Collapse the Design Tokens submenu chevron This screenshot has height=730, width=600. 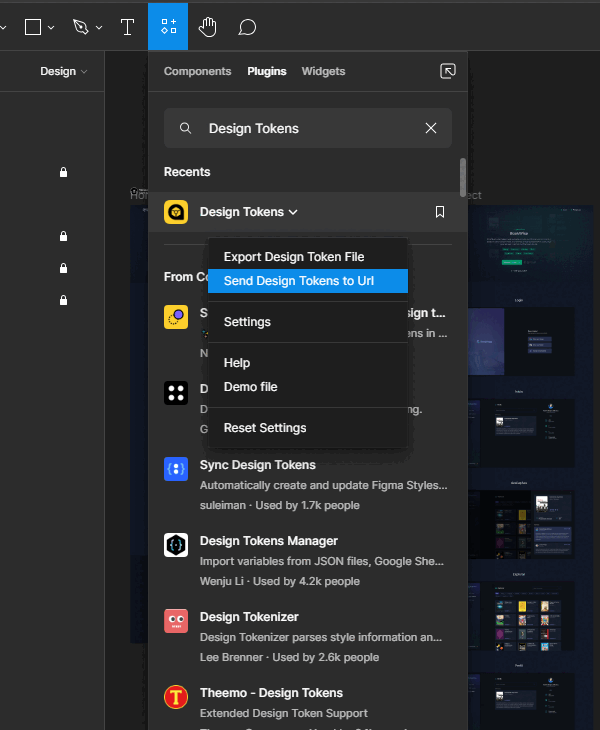(x=293, y=212)
